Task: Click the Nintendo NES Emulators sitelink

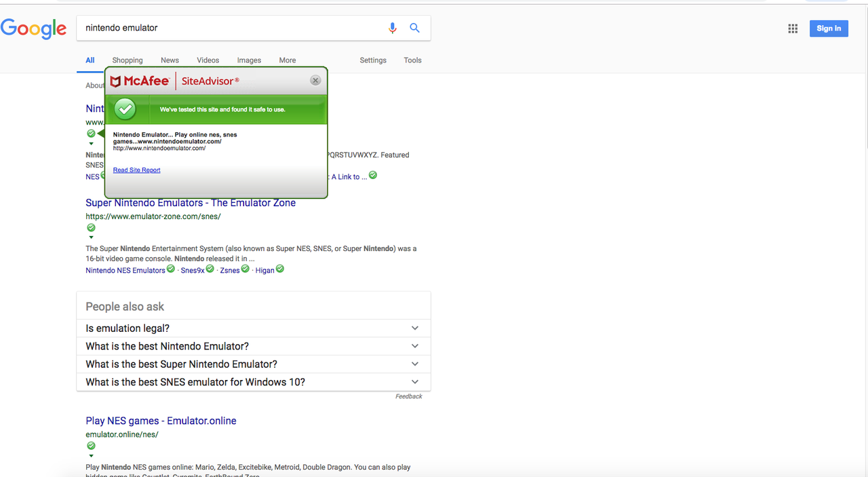Action: pyautogui.click(x=125, y=270)
